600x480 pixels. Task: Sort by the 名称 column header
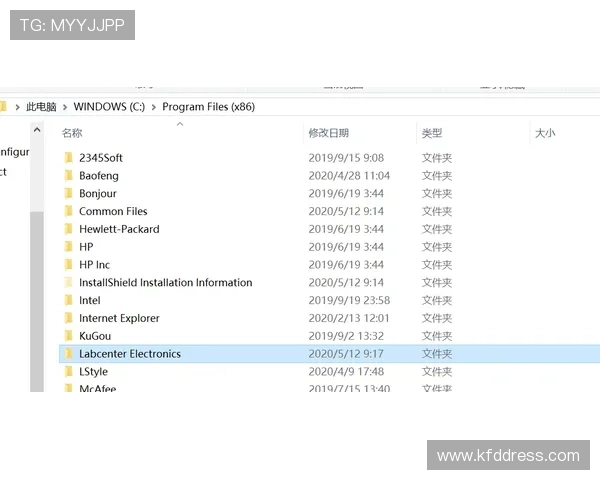pyautogui.click(x=72, y=133)
